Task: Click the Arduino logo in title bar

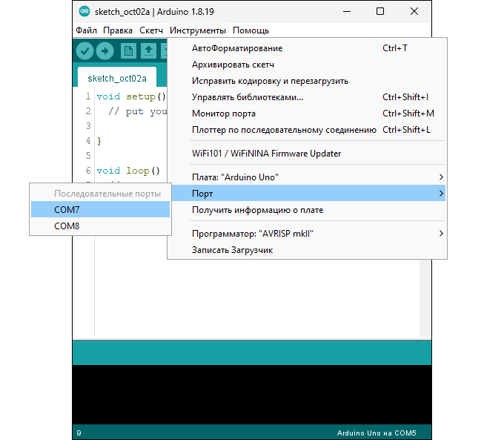Action: (84, 12)
